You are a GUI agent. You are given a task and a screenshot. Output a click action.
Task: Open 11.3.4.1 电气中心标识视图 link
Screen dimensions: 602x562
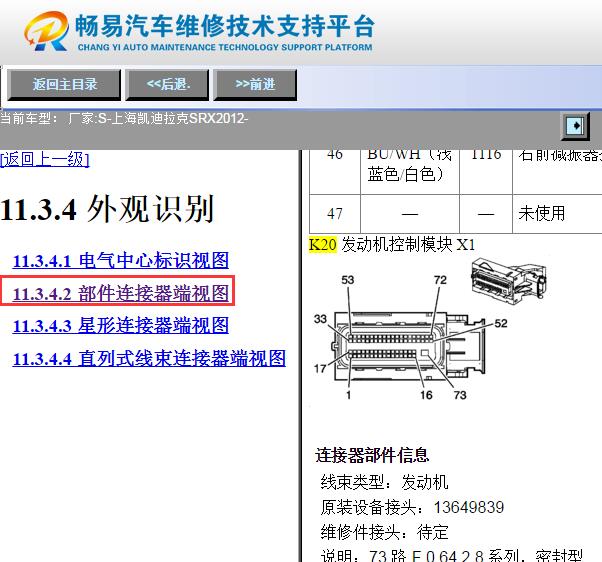click(121, 261)
